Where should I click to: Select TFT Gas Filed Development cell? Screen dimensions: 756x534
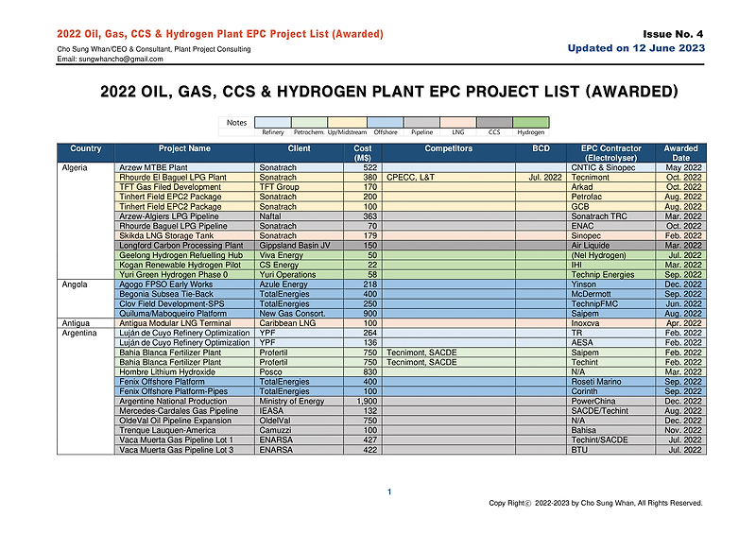pos(184,187)
